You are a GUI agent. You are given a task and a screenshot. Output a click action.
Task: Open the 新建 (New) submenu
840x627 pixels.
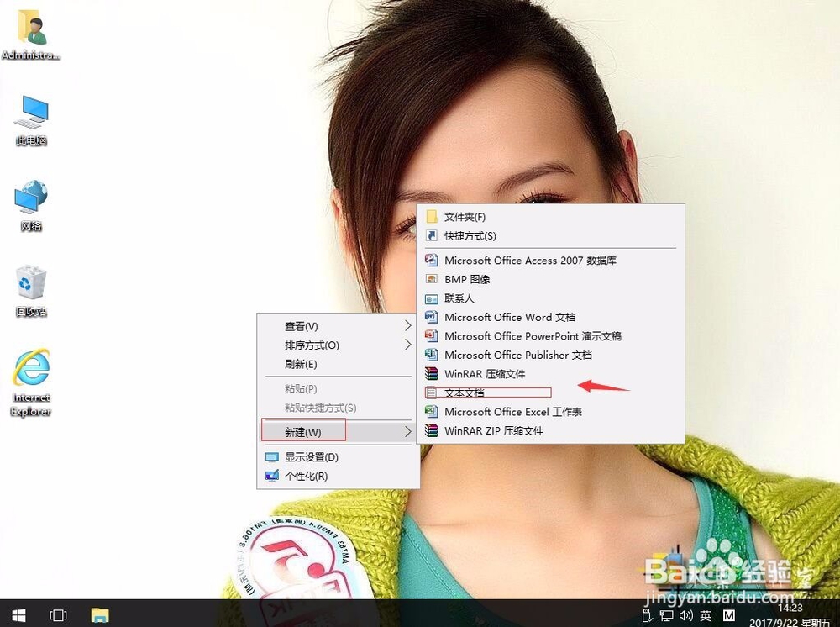pyautogui.click(x=303, y=431)
